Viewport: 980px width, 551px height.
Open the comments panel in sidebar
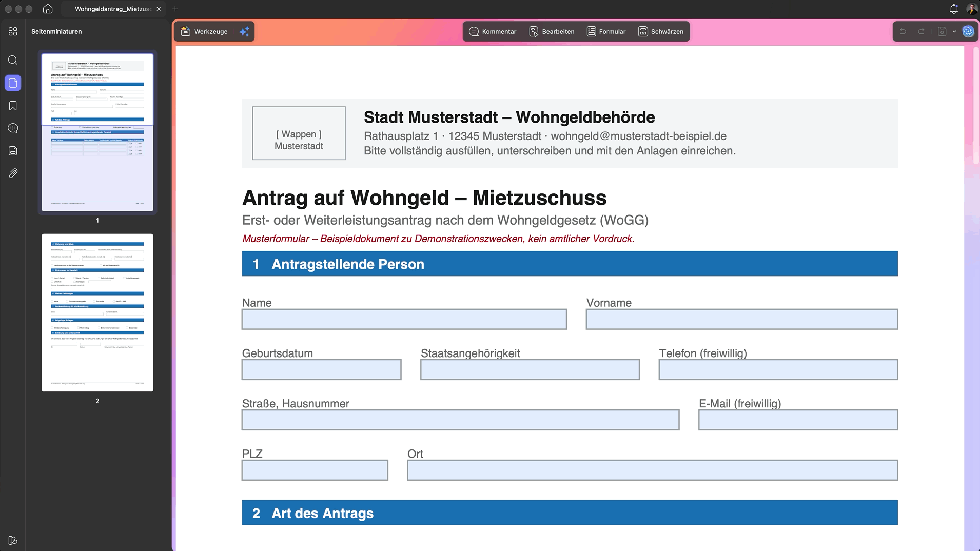point(13,128)
